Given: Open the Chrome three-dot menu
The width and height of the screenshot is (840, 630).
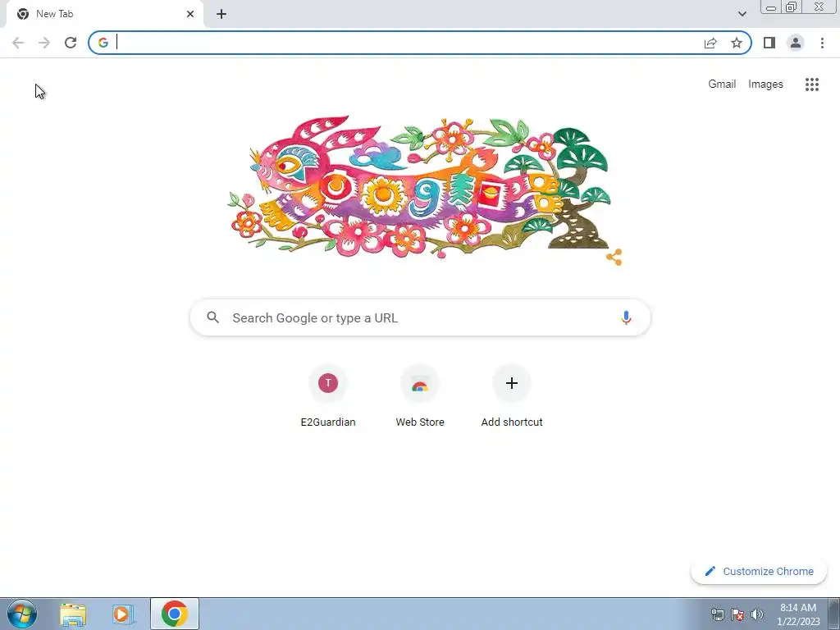Looking at the screenshot, I should point(822,43).
